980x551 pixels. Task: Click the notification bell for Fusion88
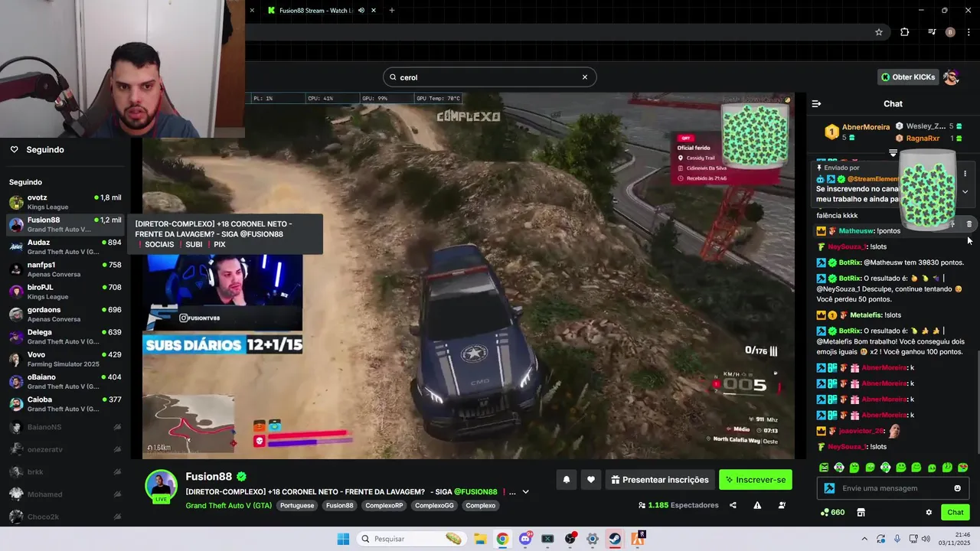coord(567,480)
